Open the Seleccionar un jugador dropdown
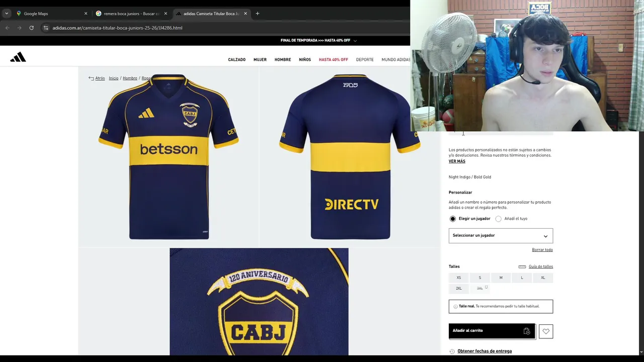This screenshot has width=644, height=362. coord(501,236)
